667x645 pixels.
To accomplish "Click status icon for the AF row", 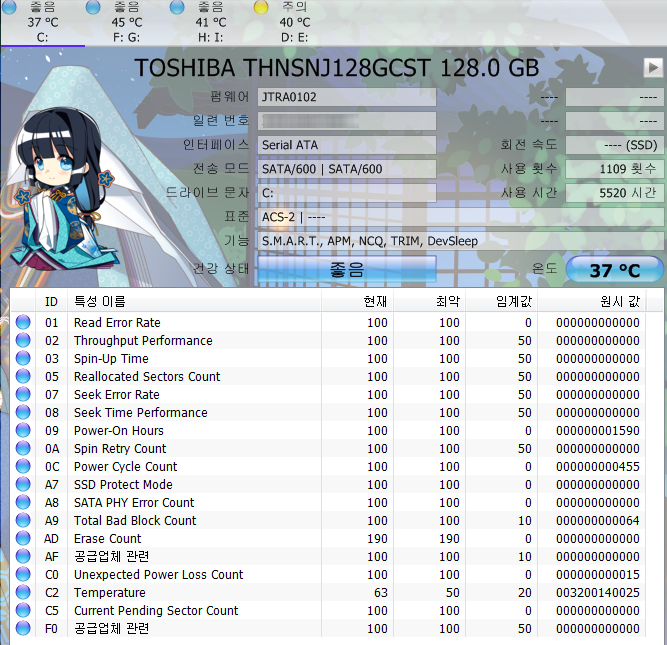I will tap(23, 556).
